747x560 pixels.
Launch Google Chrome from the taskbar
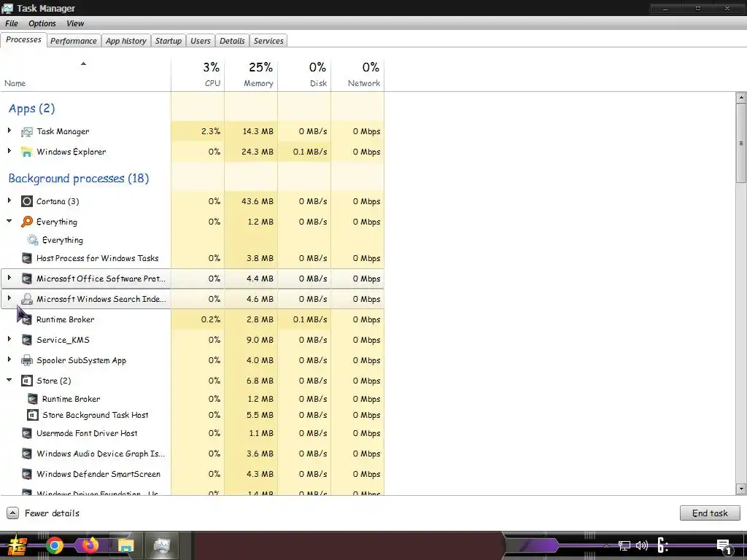(54, 545)
